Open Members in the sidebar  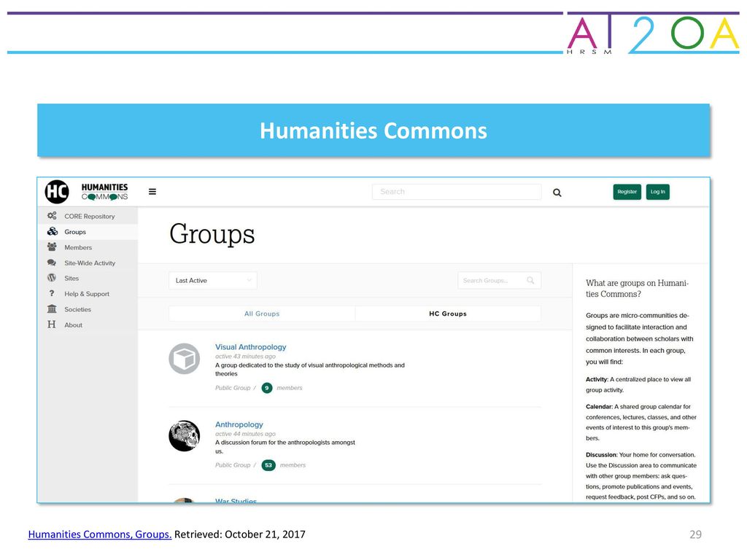tap(88, 247)
